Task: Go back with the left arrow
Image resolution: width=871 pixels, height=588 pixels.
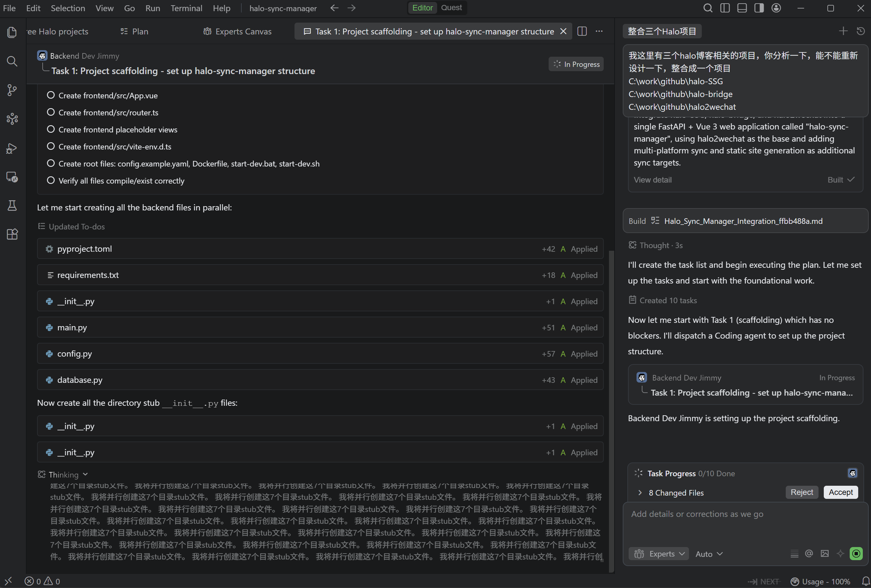Action: coord(334,8)
